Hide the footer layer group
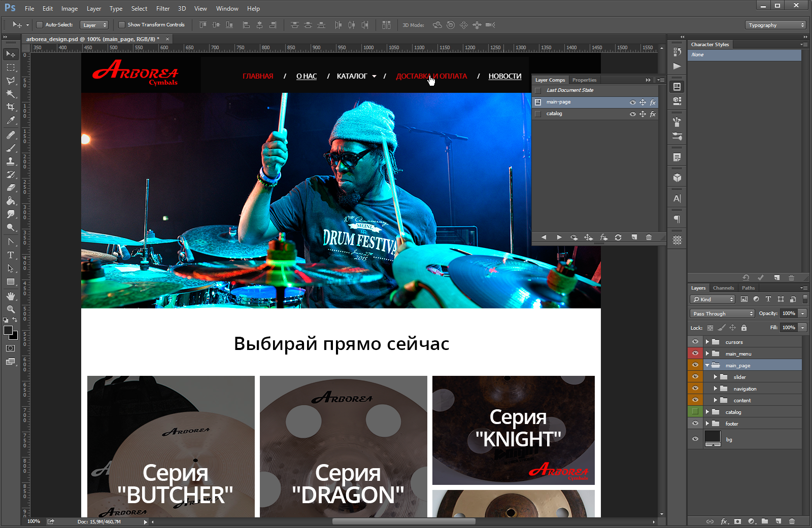Viewport: 812px width, 528px height. 695,424
